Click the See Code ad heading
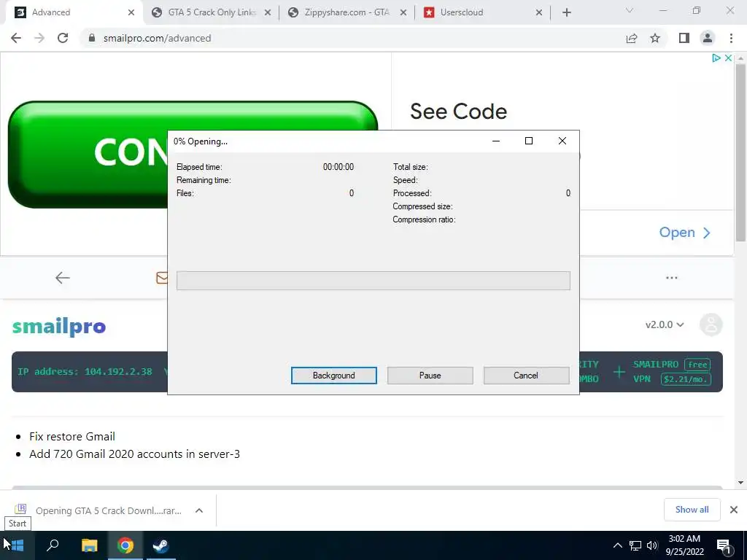This screenshot has height=560, width=747. [x=458, y=112]
